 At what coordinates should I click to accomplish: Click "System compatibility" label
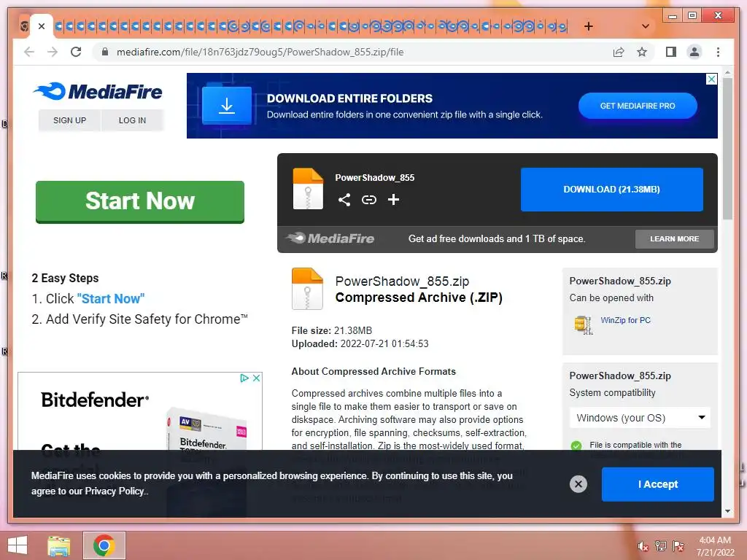pos(612,393)
